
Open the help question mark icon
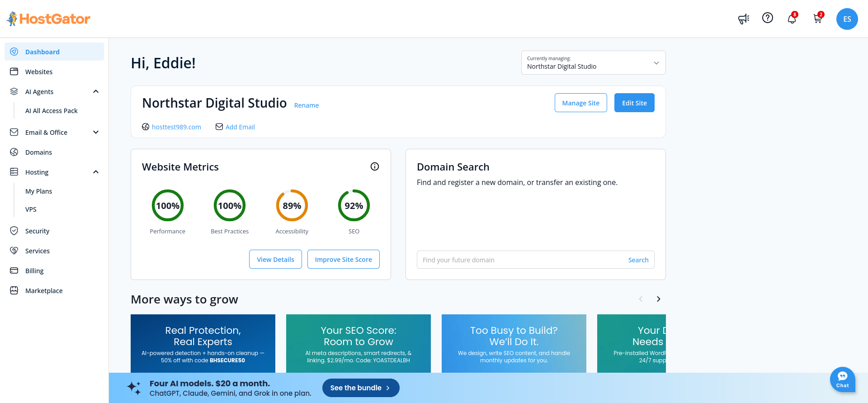click(768, 18)
